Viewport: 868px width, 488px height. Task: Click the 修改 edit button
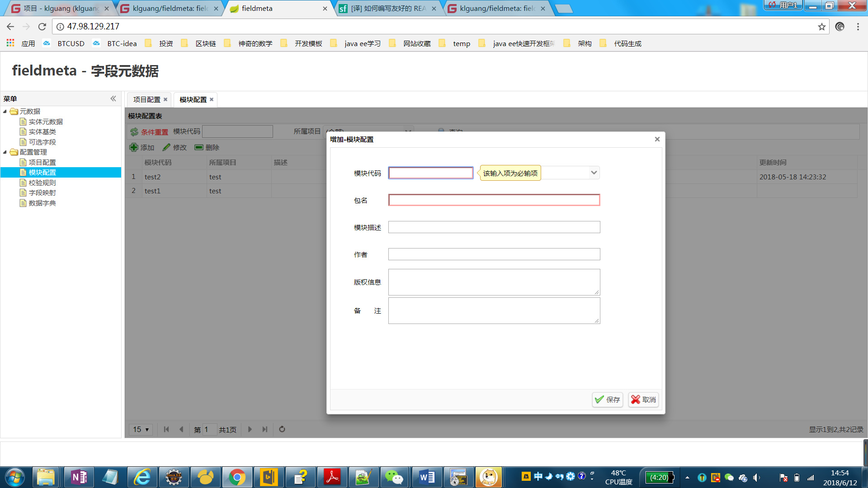pyautogui.click(x=175, y=147)
